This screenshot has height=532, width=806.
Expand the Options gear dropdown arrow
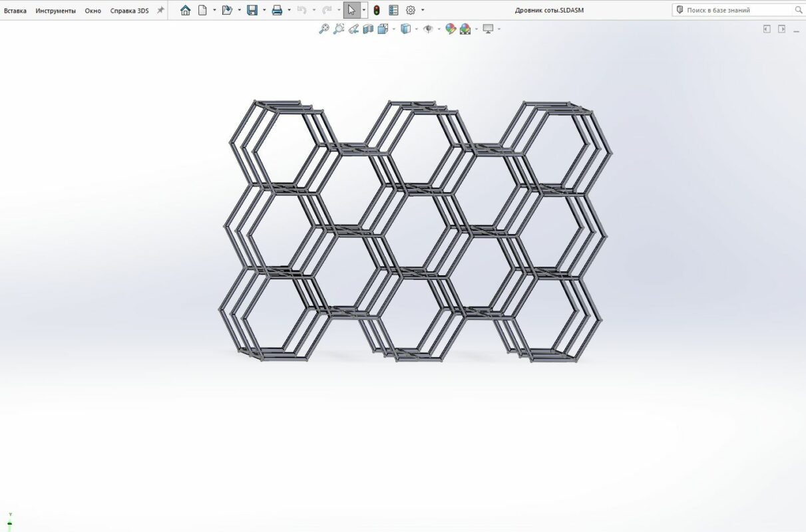click(x=423, y=10)
